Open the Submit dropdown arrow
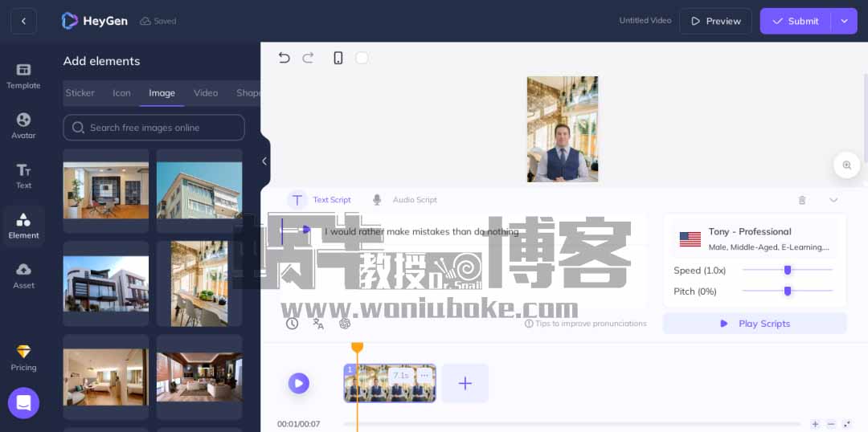 click(x=844, y=21)
